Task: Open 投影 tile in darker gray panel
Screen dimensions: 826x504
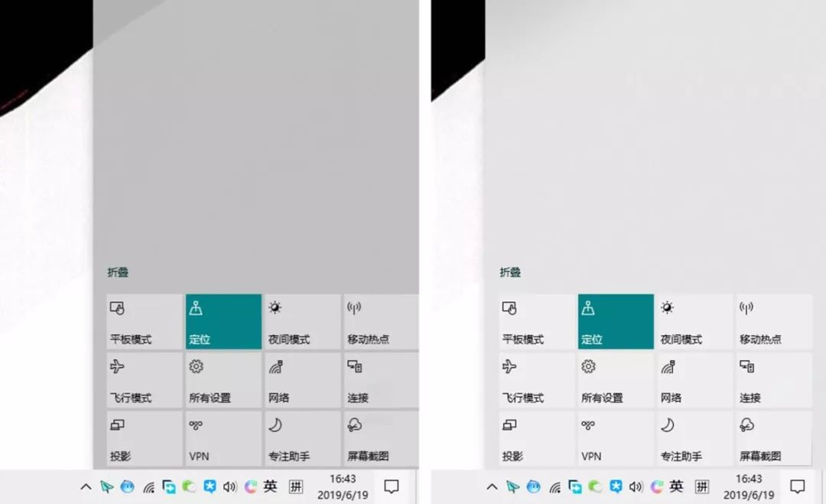Action: 145,439
